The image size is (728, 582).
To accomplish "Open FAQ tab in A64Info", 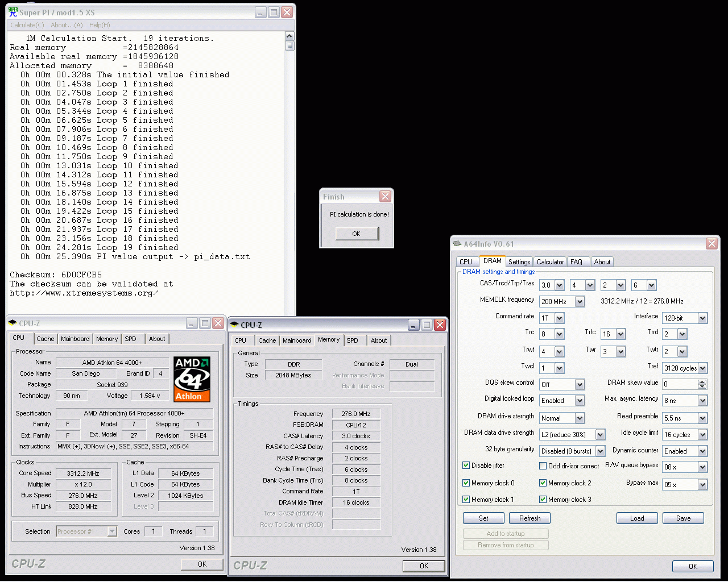I will coord(576,262).
